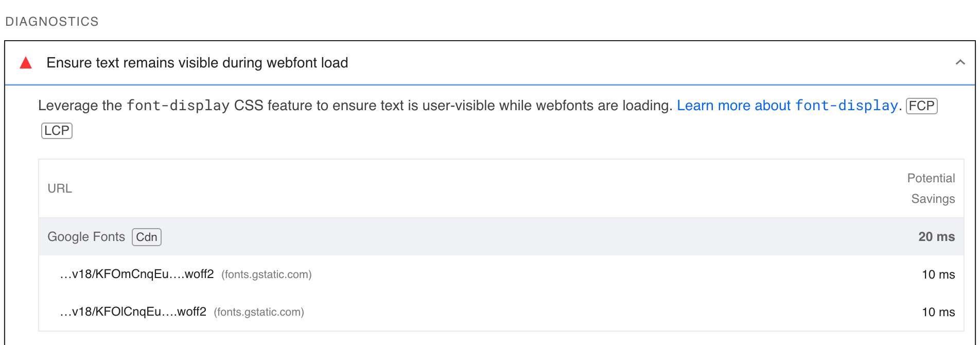Image resolution: width=980 pixels, height=345 pixels.
Task: Select the FCP metric badge
Action: (x=921, y=106)
